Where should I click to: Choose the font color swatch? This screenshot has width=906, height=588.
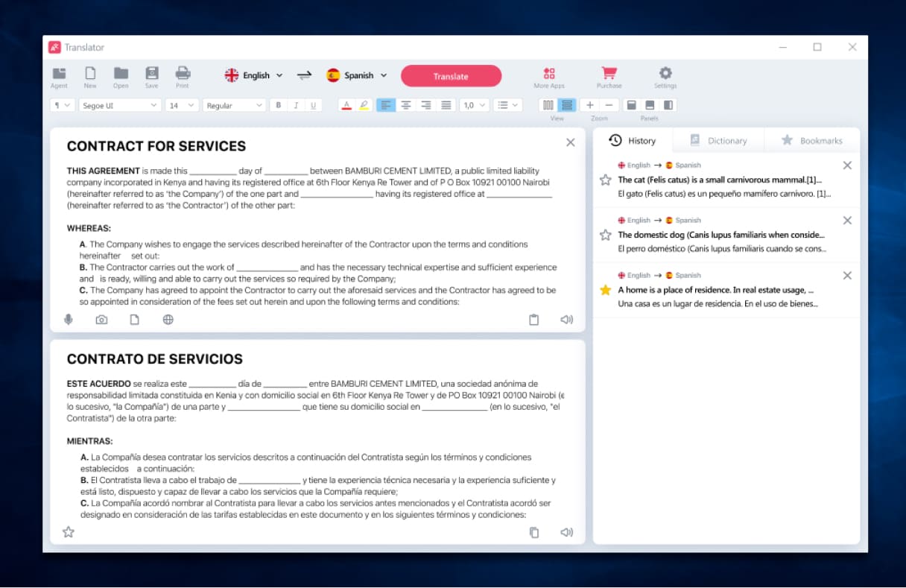point(346,105)
